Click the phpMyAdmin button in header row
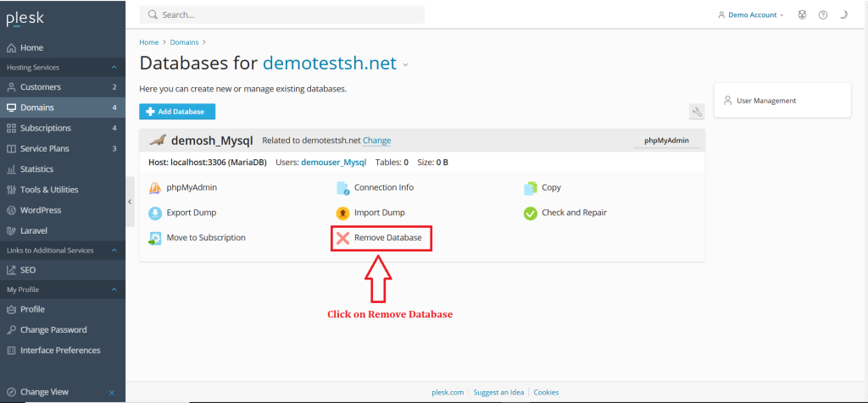This screenshot has width=868, height=403. click(666, 141)
